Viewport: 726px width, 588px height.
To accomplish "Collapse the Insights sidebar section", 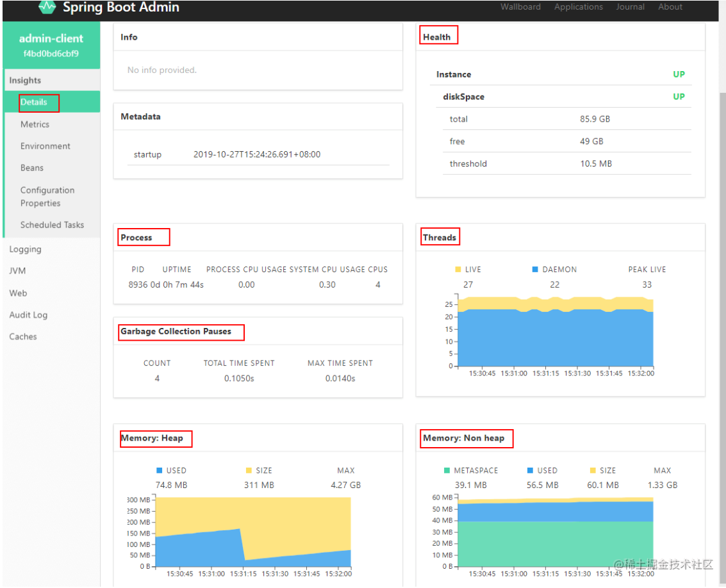I will tap(52, 80).
